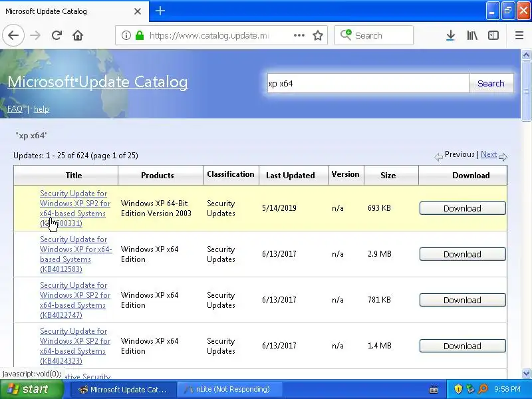
Task: Sort results by Title column
Action: 74,176
